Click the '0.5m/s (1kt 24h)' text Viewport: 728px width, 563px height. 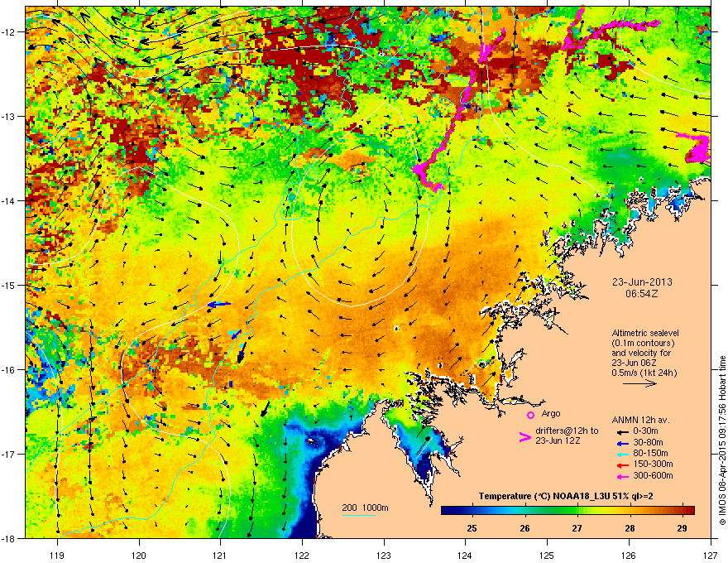tap(644, 373)
